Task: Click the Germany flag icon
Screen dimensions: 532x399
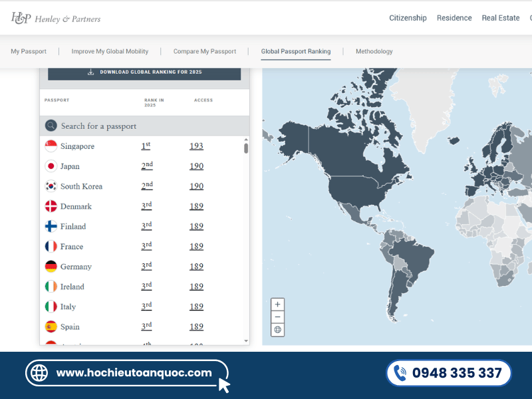Action: point(51,267)
